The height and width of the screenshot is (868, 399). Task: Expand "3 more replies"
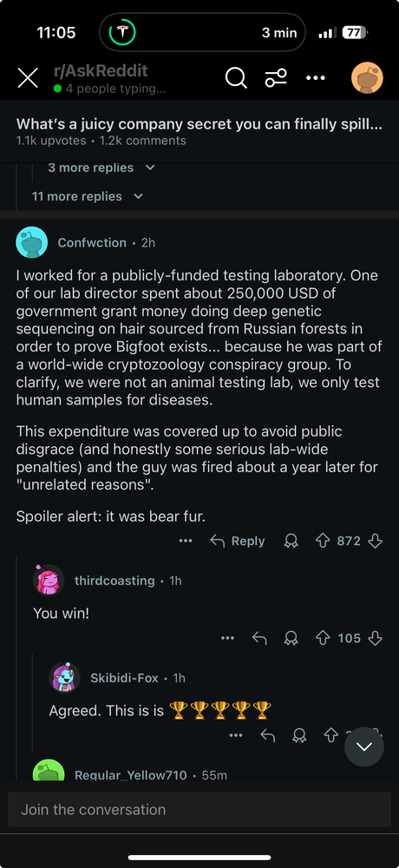click(101, 168)
